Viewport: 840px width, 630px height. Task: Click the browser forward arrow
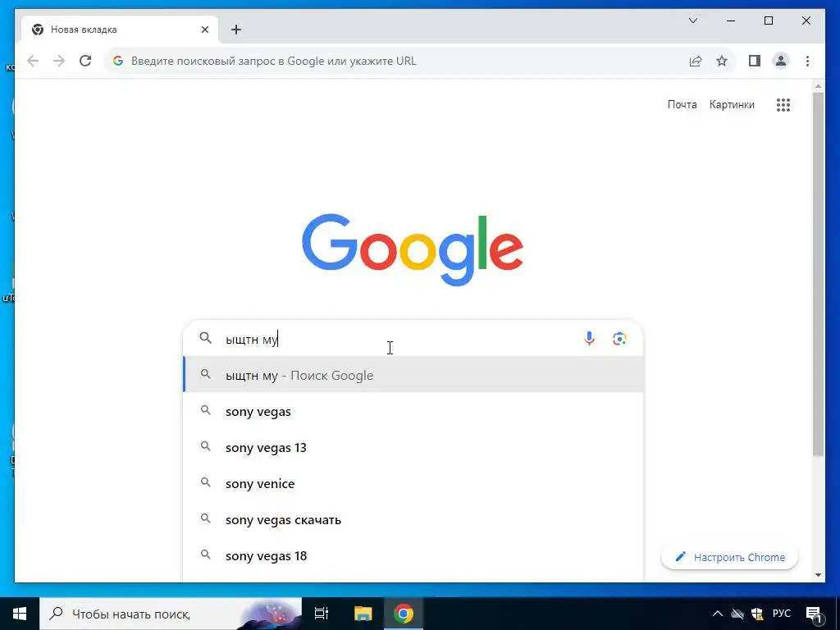coord(59,61)
